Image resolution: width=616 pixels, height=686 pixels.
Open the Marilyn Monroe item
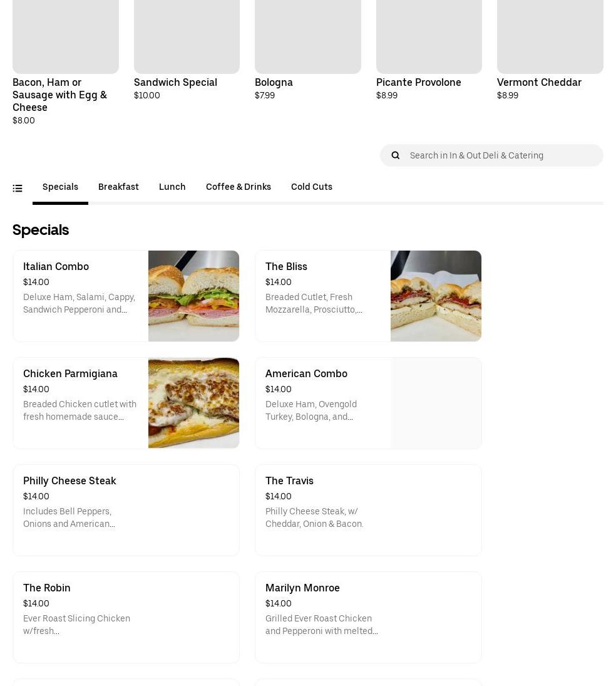coord(302,588)
